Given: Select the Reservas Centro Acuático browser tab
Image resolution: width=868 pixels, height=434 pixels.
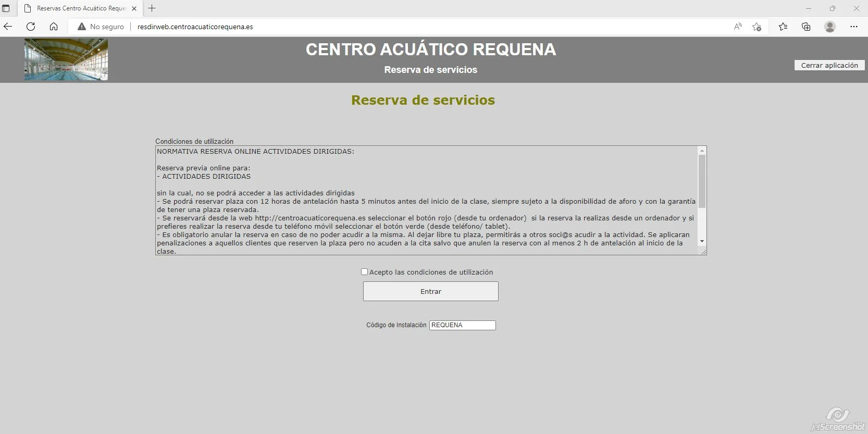Looking at the screenshot, I should [81, 8].
